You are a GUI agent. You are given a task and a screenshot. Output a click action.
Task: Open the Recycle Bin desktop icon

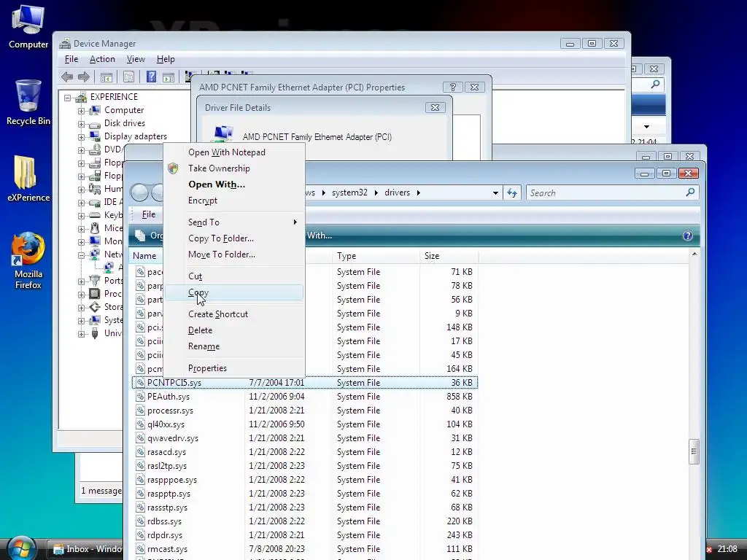(x=28, y=102)
